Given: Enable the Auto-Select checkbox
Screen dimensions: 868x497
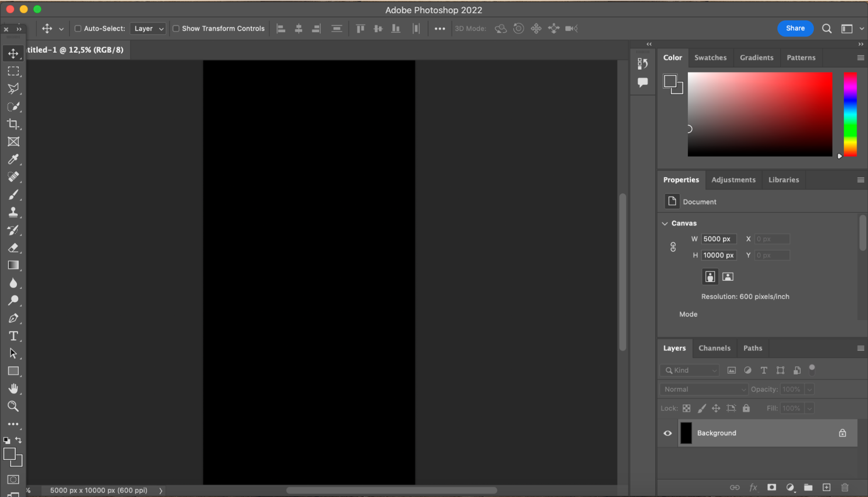Looking at the screenshot, I should (78, 29).
